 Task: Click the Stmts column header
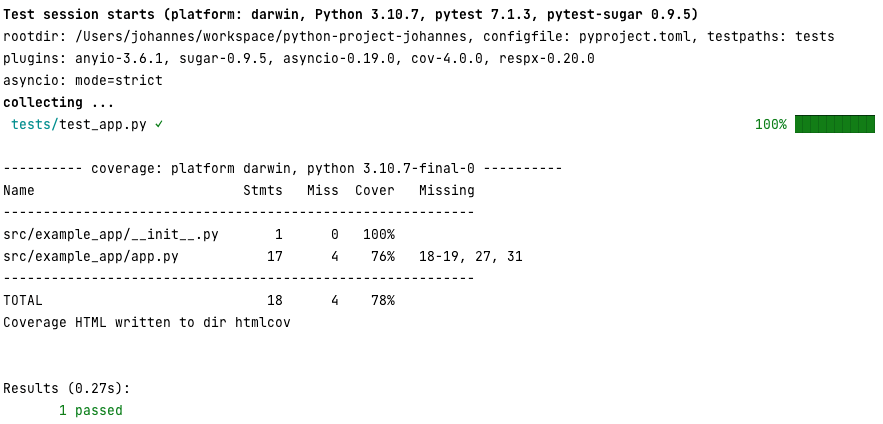[x=263, y=190]
